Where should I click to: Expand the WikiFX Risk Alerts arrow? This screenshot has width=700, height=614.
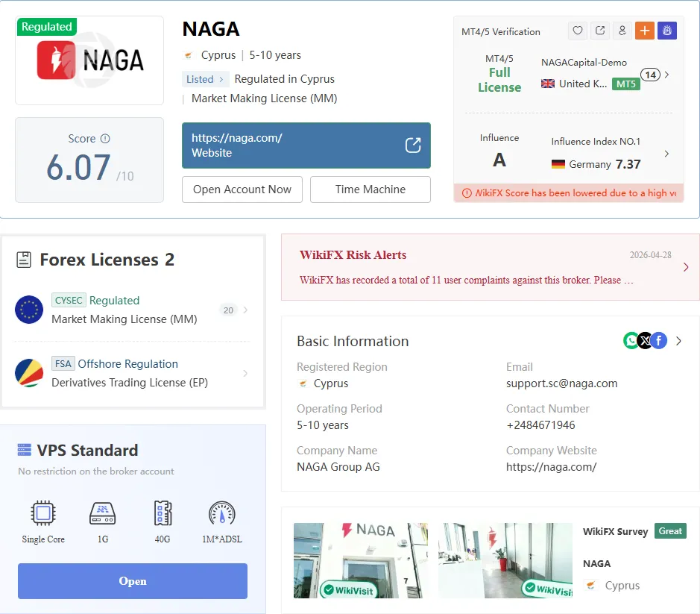pos(686,267)
